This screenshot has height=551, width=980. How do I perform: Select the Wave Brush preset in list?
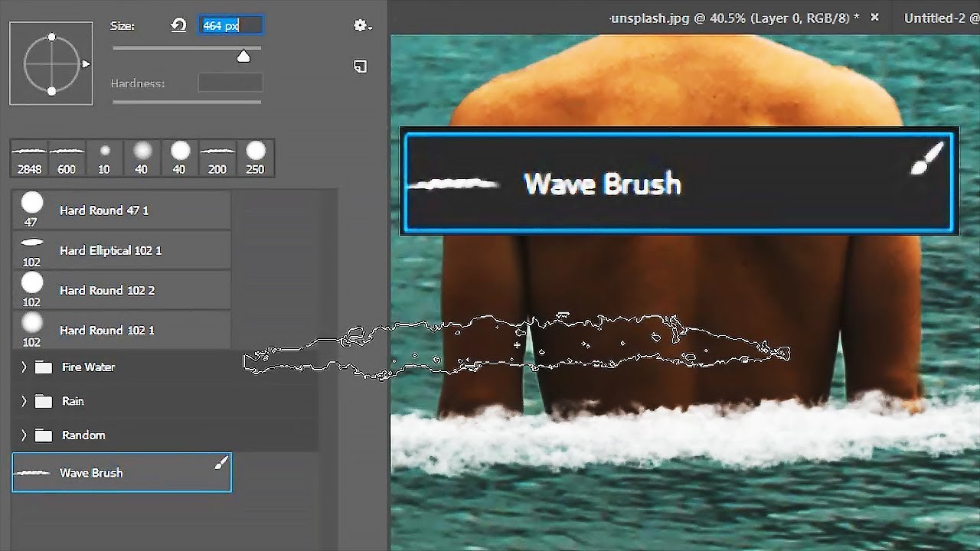(x=122, y=472)
